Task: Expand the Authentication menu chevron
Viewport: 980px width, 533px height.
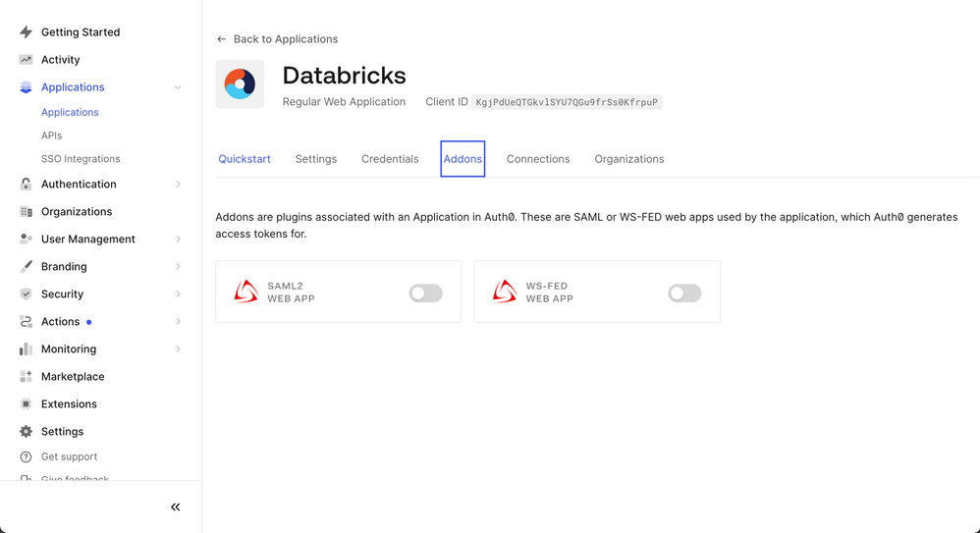Action: 178,185
